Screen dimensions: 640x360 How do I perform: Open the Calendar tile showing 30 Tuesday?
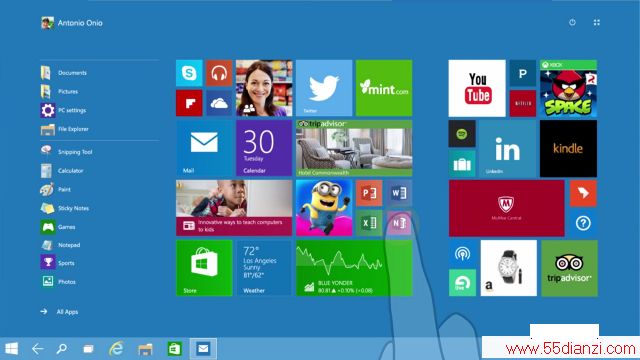point(264,148)
